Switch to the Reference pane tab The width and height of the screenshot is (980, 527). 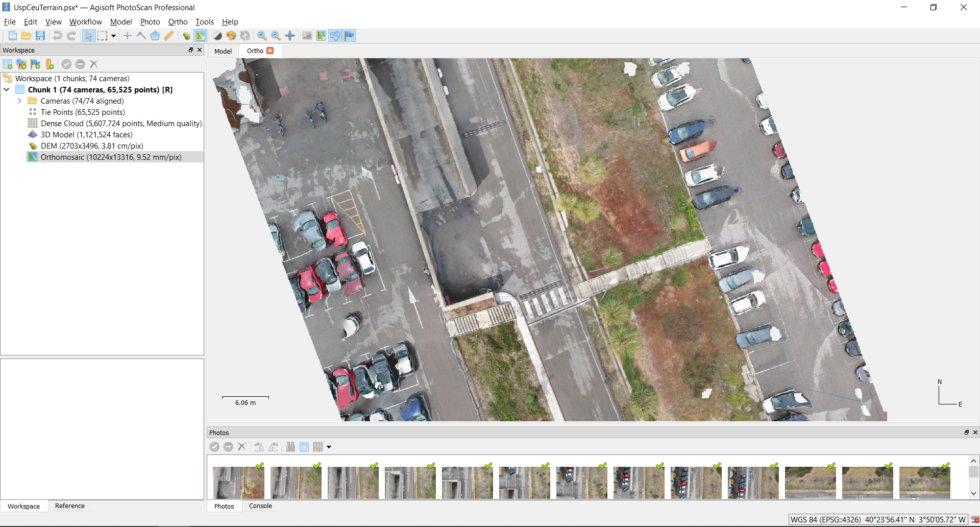pyautogui.click(x=70, y=506)
